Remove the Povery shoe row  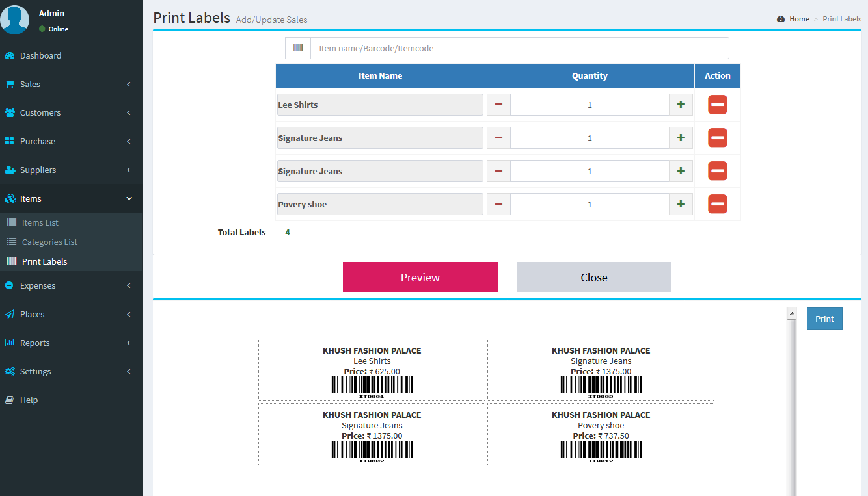[x=718, y=204]
